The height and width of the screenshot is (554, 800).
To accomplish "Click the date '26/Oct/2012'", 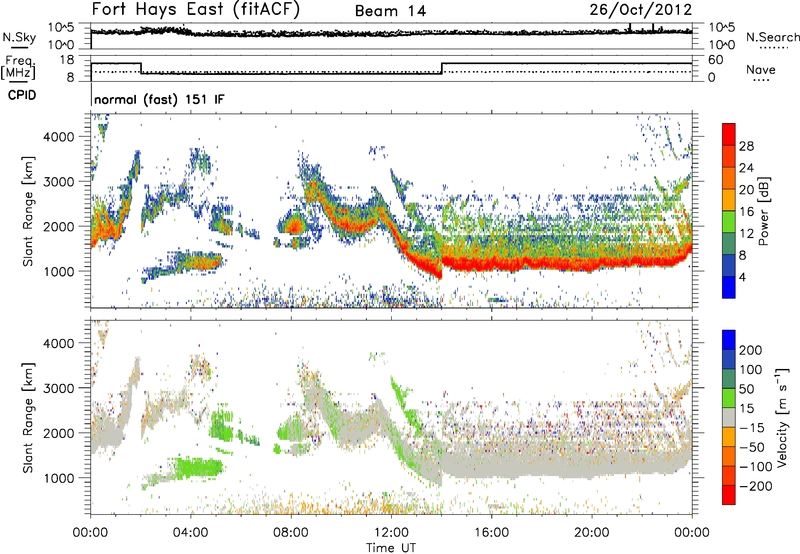I will click(641, 10).
